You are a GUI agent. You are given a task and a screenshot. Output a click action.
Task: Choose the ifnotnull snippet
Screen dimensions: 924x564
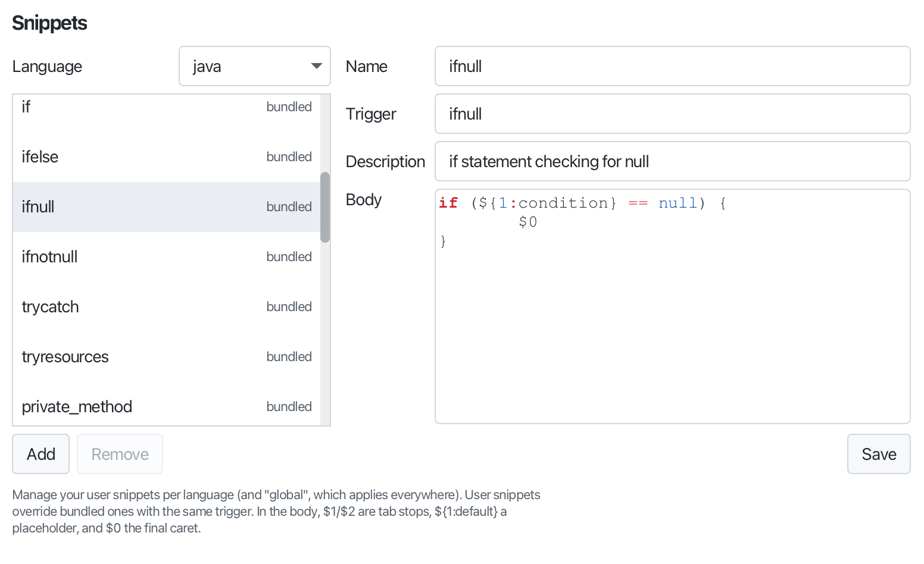[167, 257]
